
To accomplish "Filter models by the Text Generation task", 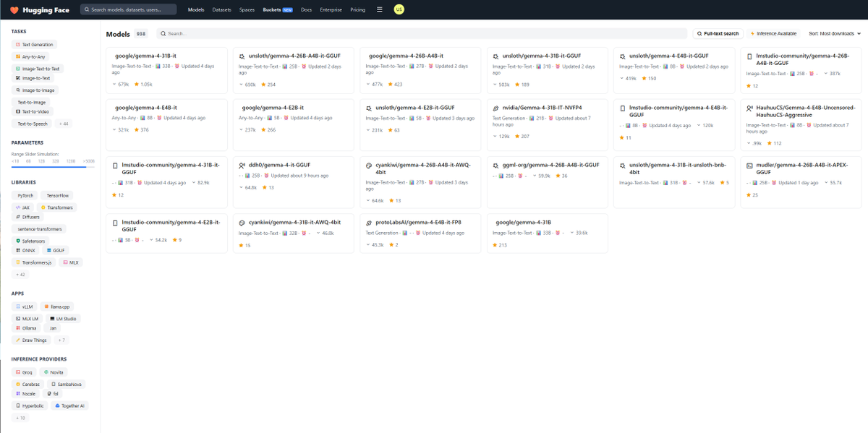I will [35, 45].
